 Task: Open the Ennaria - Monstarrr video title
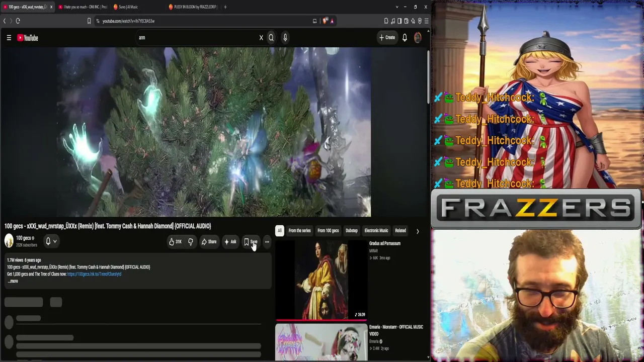(396, 330)
